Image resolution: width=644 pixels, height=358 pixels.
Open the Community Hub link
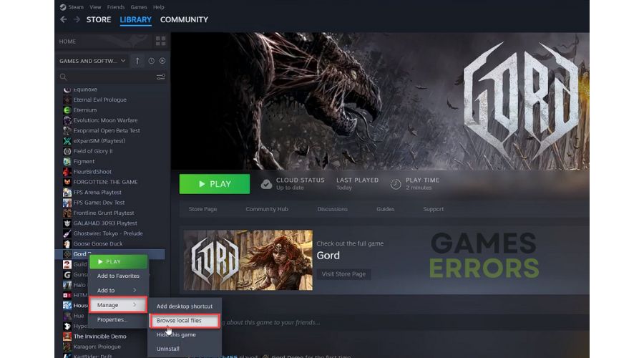(x=267, y=209)
